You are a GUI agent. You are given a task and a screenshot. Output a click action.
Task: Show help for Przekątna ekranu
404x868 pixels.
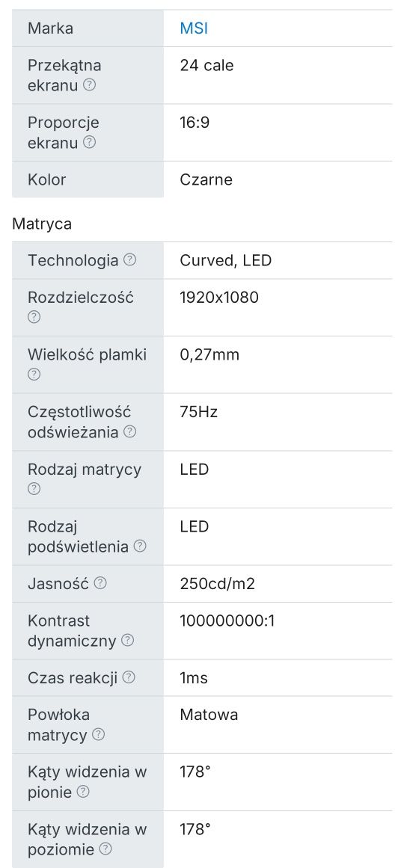click(x=89, y=85)
